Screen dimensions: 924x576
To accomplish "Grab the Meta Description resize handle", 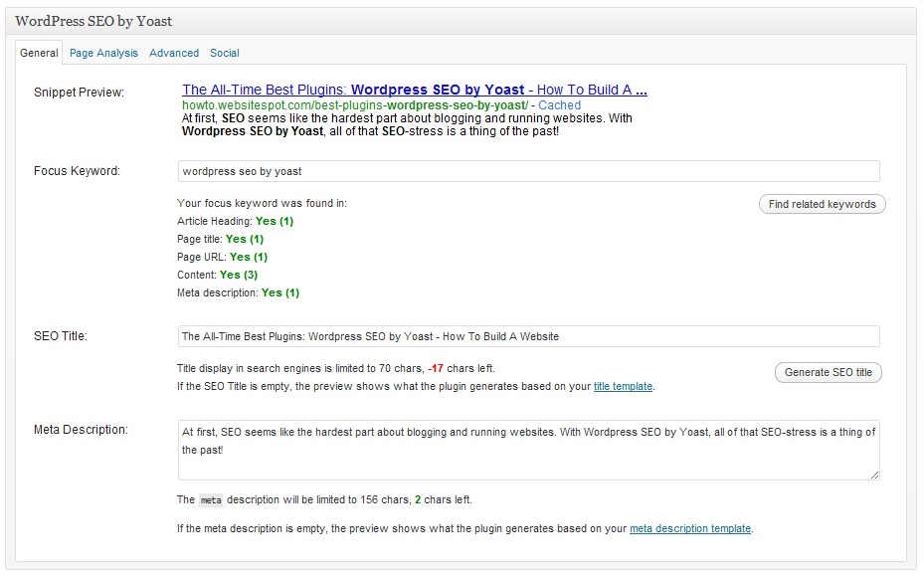I will pos(874,475).
